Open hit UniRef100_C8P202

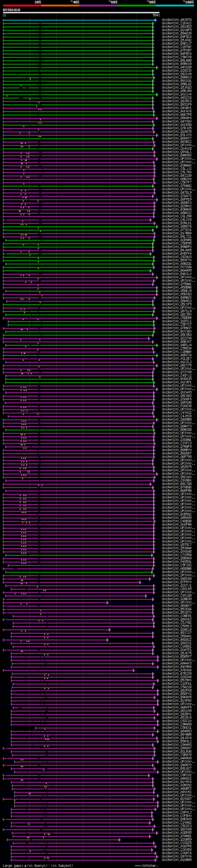(177, 775)
